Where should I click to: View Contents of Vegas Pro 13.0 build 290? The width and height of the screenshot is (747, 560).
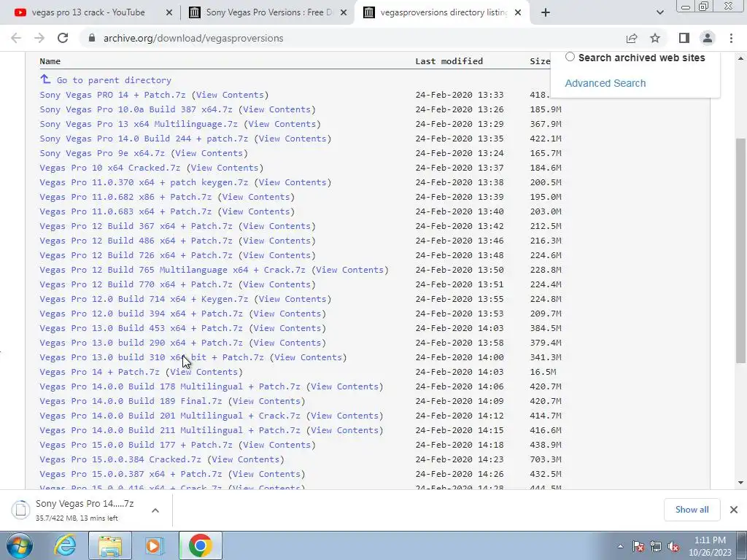[287, 343]
